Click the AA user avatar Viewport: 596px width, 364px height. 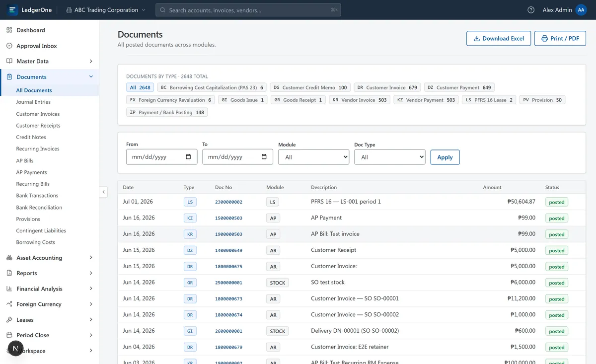581,10
